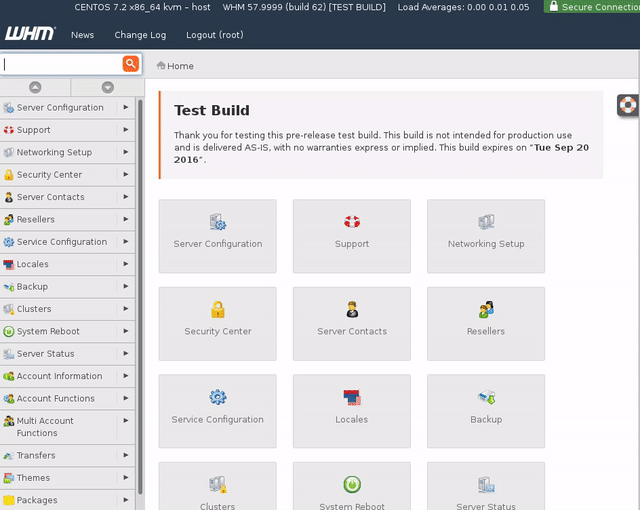Image resolution: width=640 pixels, height=510 pixels.
Task: Click the Locales tile icon
Action: pyautogui.click(x=352, y=397)
